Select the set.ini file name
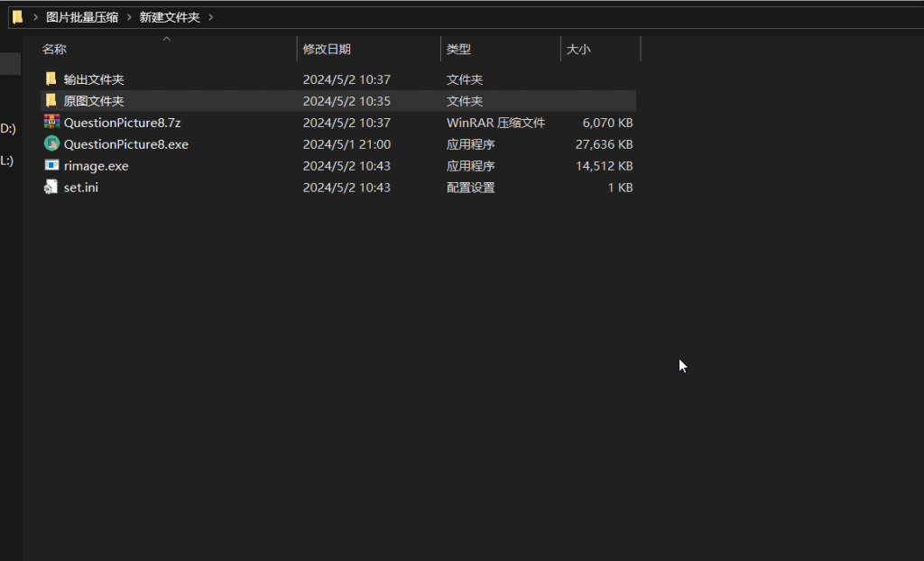This screenshot has width=924, height=561. [x=80, y=187]
